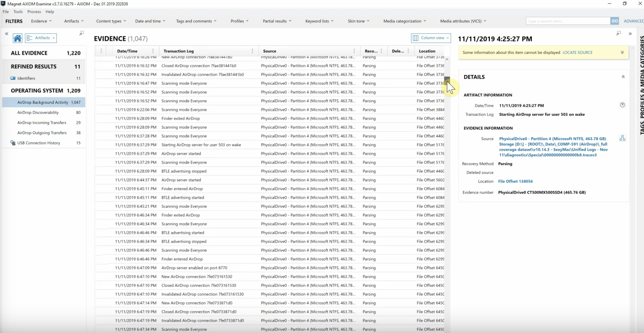Open connections icon beside Source

[x=622, y=138]
